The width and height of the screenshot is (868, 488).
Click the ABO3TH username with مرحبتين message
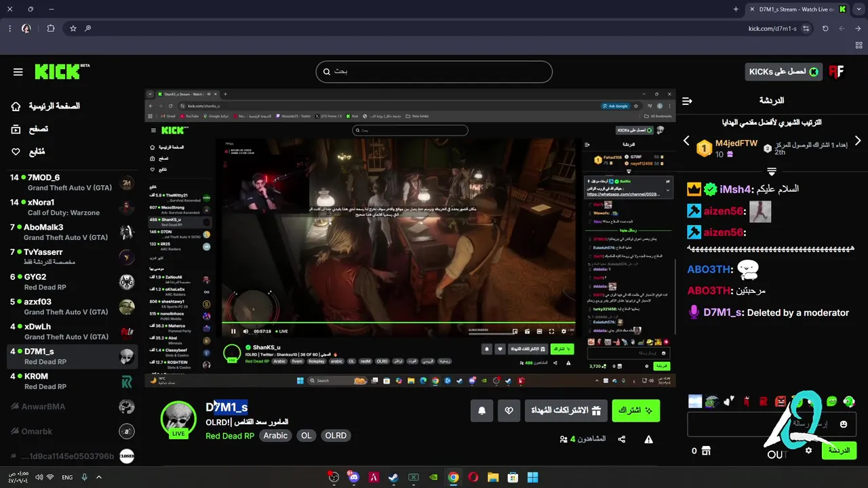(709, 291)
